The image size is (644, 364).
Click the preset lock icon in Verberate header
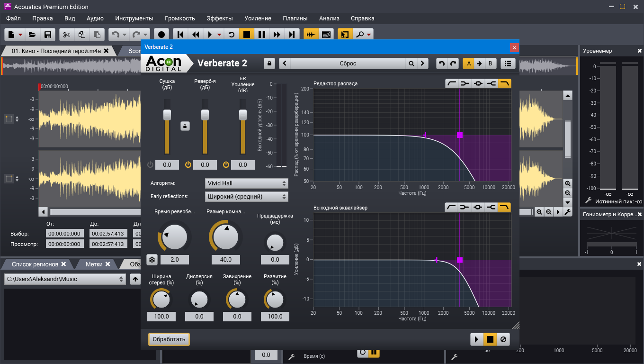coord(269,63)
